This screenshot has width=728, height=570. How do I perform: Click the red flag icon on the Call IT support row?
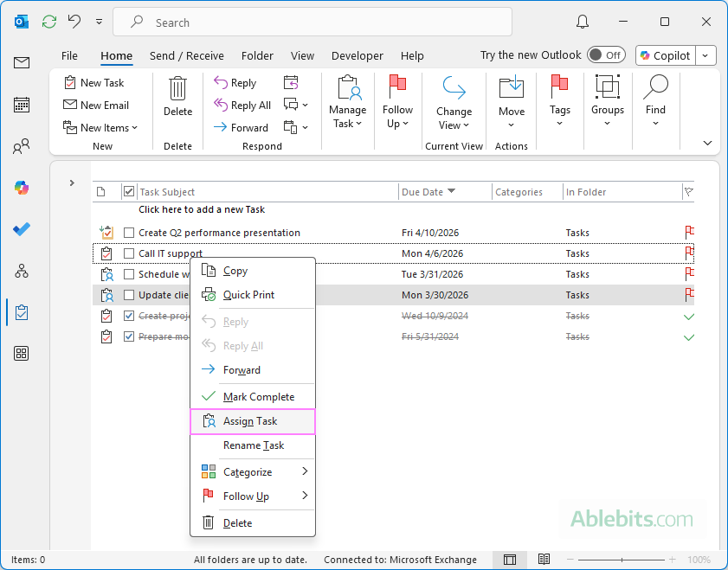coord(689,253)
